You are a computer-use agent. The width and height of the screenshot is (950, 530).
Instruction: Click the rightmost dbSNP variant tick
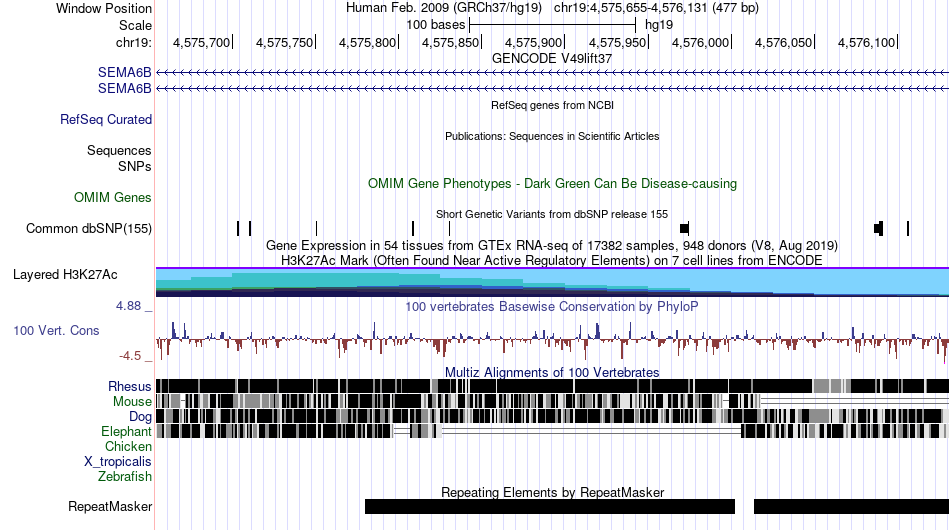[x=908, y=228]
